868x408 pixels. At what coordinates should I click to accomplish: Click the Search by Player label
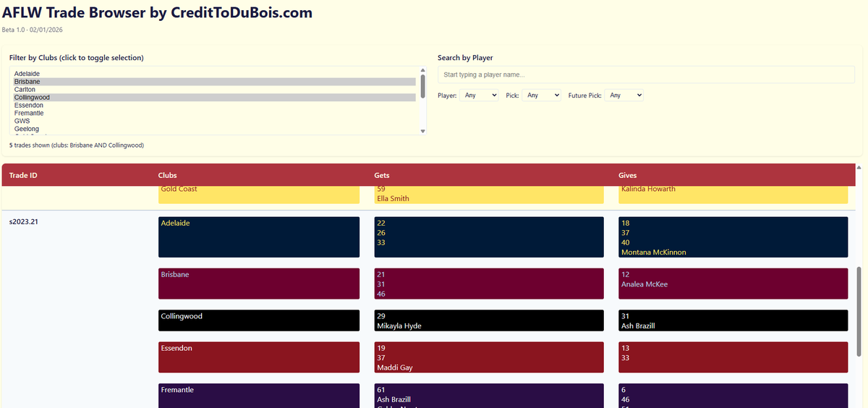[465, 58]
